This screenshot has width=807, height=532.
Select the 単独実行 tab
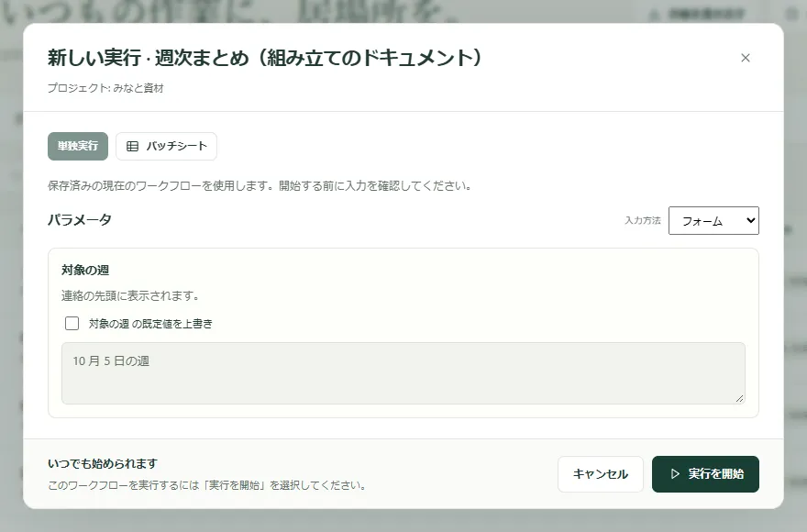(78, 146)
